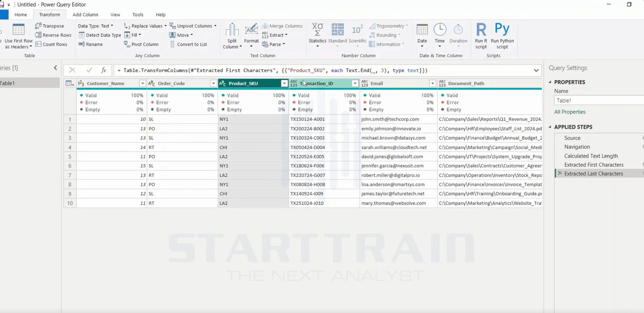Expand the formula bar

coord(536,70)
